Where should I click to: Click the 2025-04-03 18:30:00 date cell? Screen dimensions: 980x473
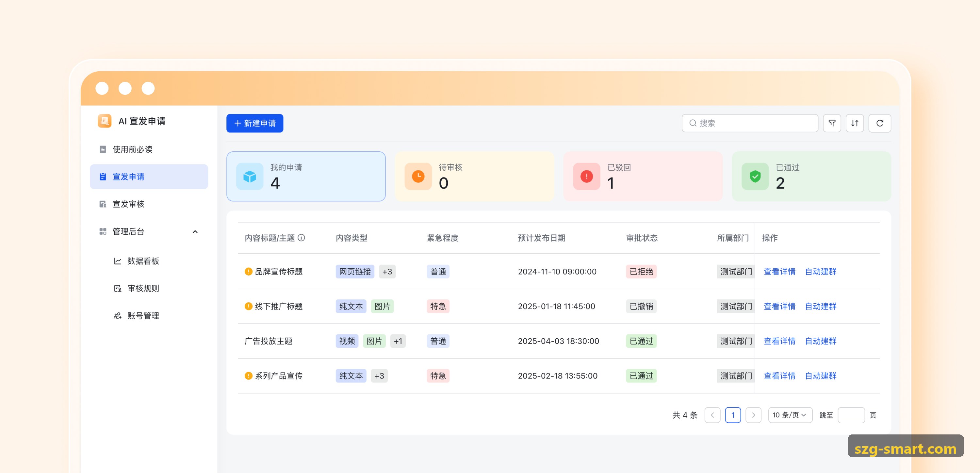tap(559, 341)
